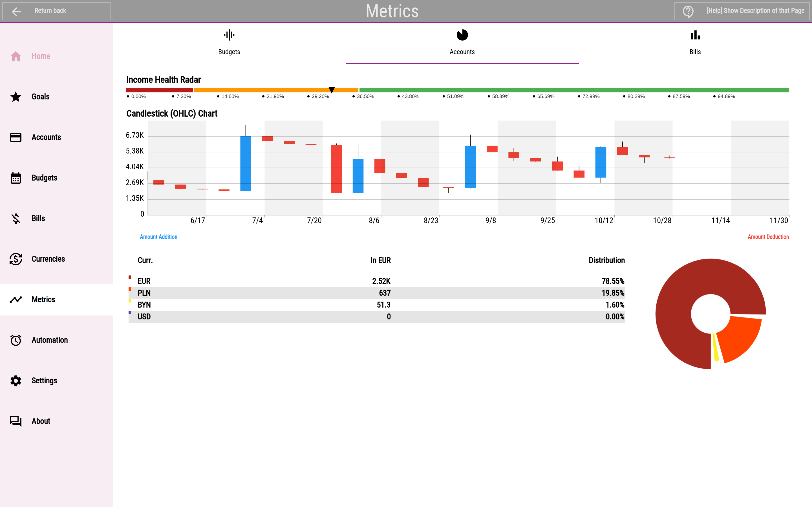This screenshot has height=507, width=812.
Task: Click Show Description of that Page help button
Action: pos(742,11)
